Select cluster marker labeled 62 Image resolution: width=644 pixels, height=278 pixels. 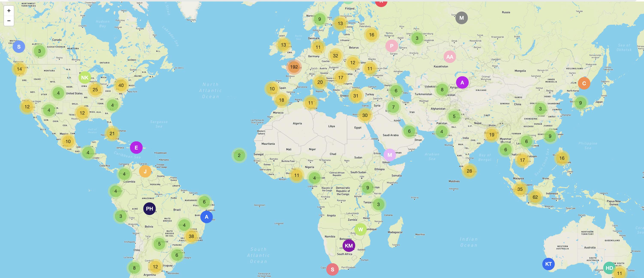pyautogui.click(x=535, y=197)
